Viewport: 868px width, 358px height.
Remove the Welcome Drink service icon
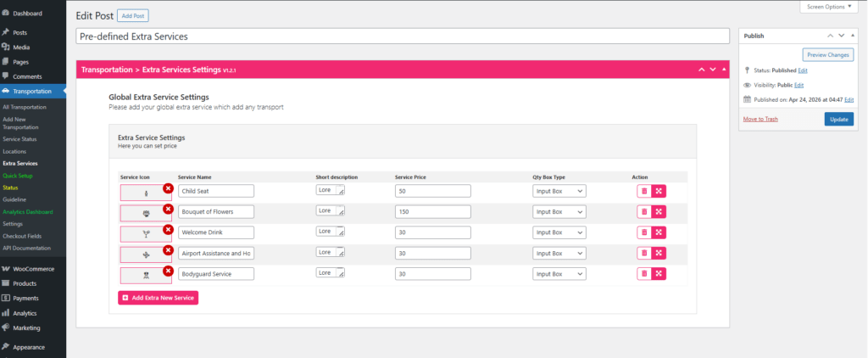(168, 229)
